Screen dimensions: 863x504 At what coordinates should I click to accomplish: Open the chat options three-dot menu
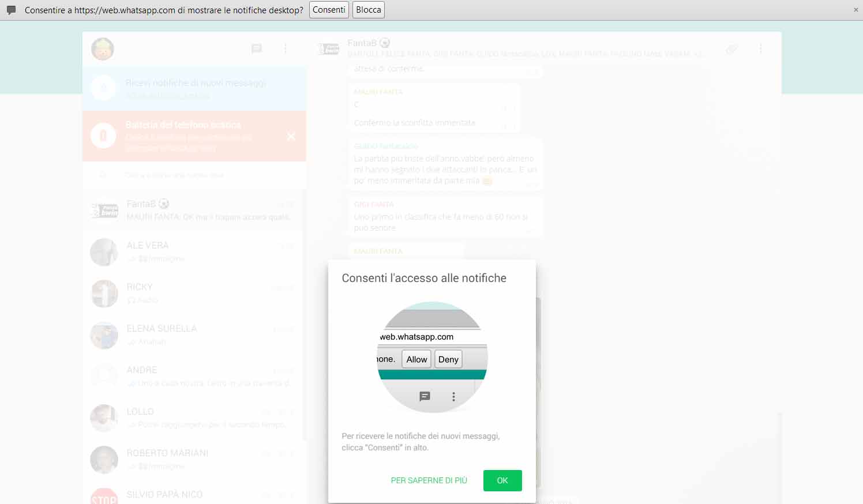click(761, 49)
